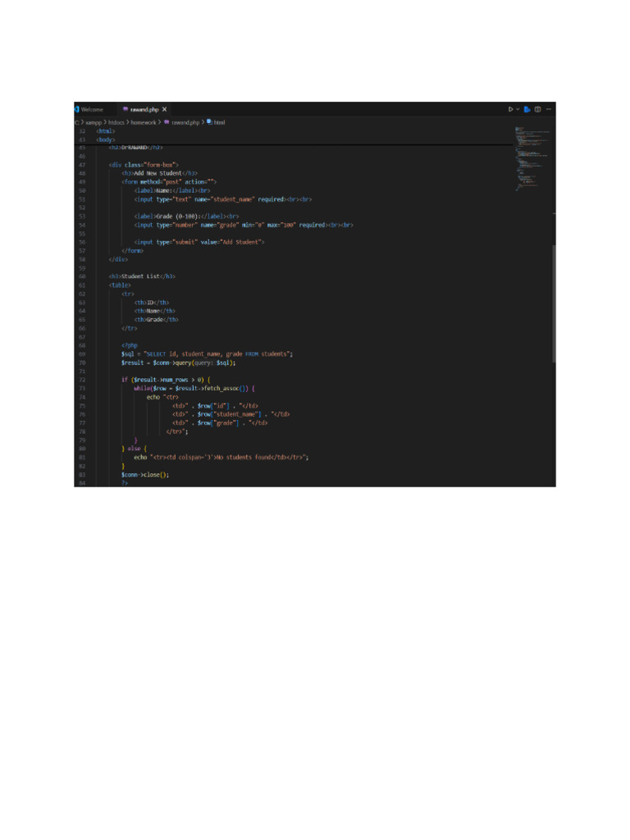Image resolution: width=630 pixels, height=840 pixels.
Task: Click the blue extension icon in editor toolbar
Action: coord(527,109)
